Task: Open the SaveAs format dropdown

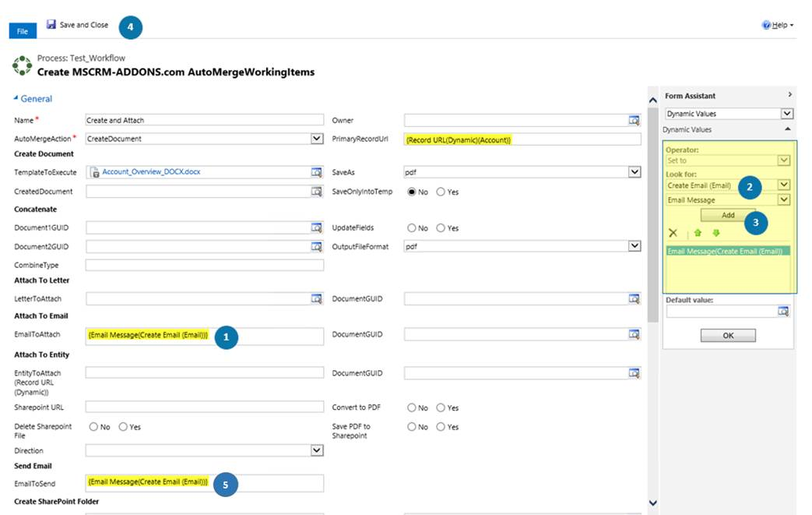Action: pos(634,172)
